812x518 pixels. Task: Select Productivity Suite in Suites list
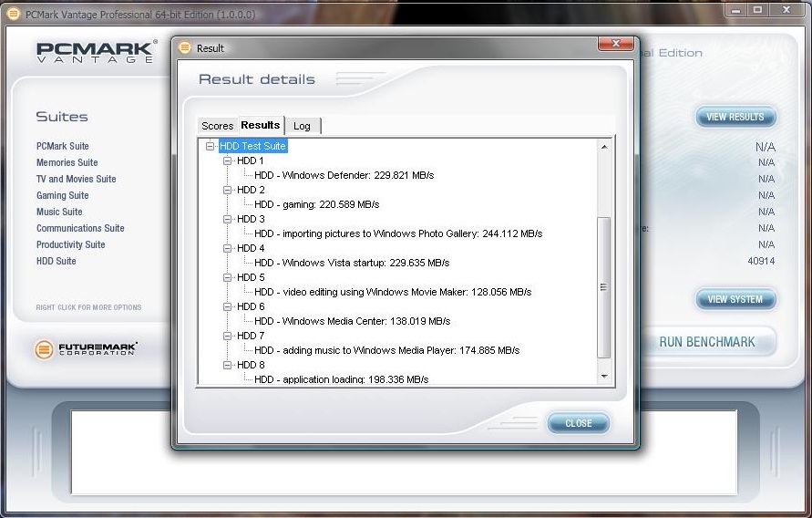71,244
